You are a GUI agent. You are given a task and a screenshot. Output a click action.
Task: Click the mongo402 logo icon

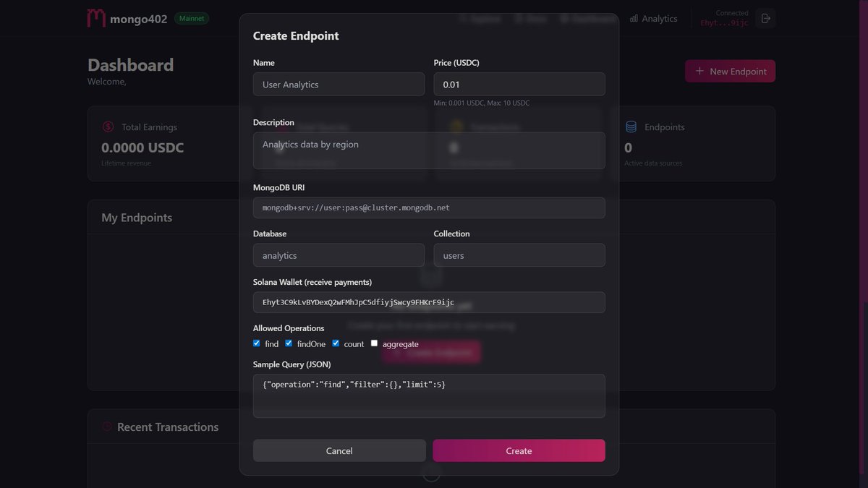point(96,18)
